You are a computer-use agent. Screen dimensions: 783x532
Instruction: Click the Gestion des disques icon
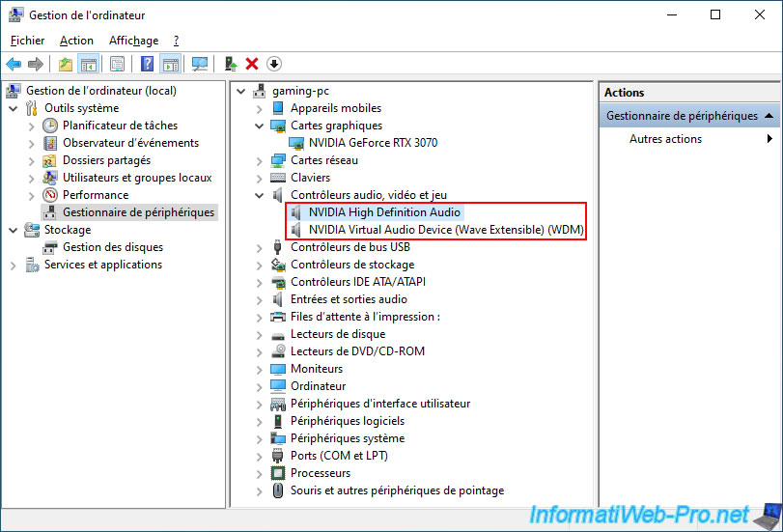point(50,247)
